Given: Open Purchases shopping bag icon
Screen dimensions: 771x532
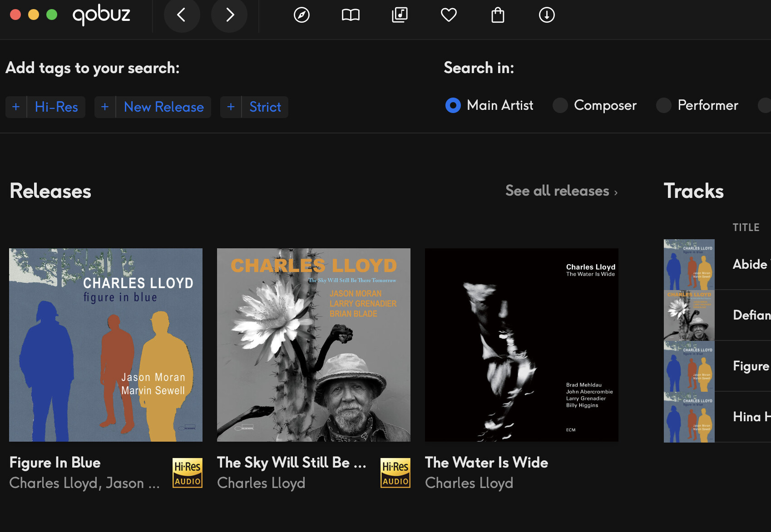Looking at the screenshot, I should tap(498, 15).
